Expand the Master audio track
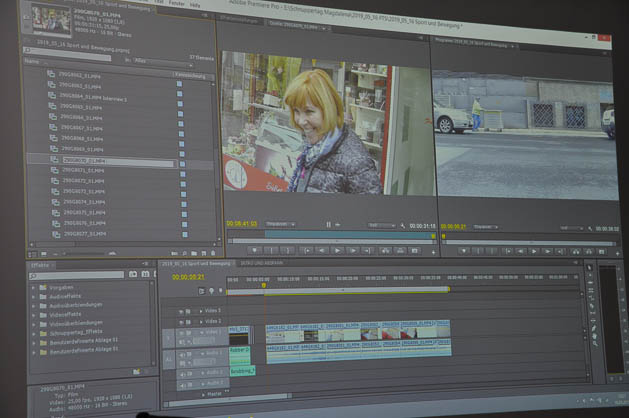 (x=203, y=395)
